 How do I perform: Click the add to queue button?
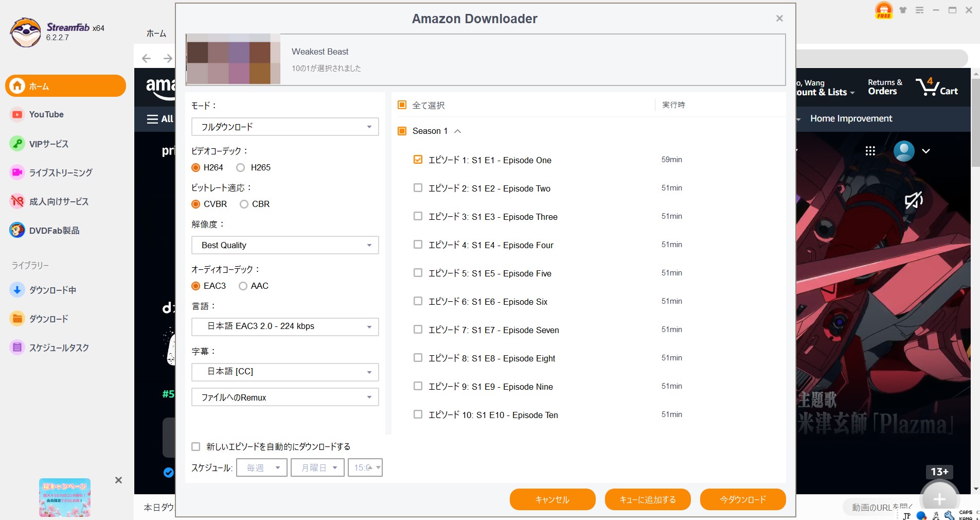648,499
